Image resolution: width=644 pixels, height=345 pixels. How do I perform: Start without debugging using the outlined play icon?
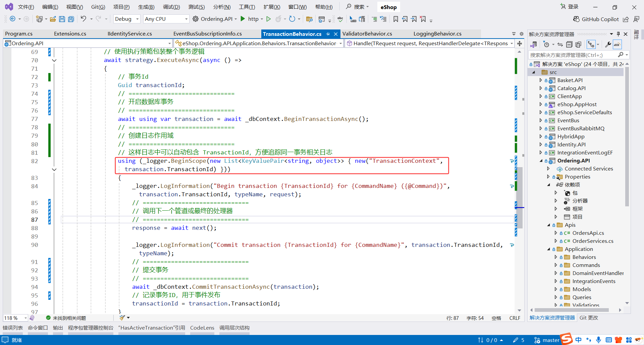[268, 19]
